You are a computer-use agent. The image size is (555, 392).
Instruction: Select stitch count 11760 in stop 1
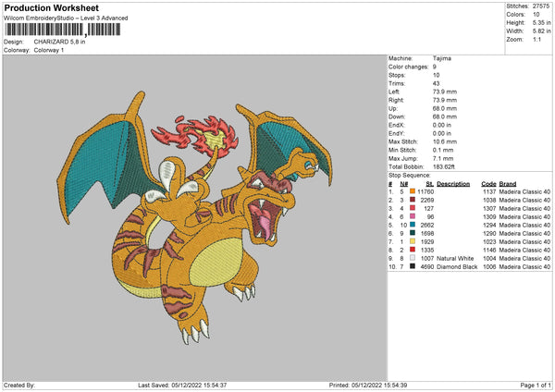coord(425,191)
